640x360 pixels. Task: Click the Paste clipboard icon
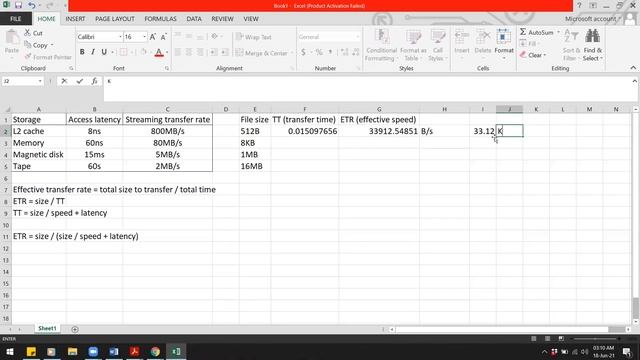(12, 38)
